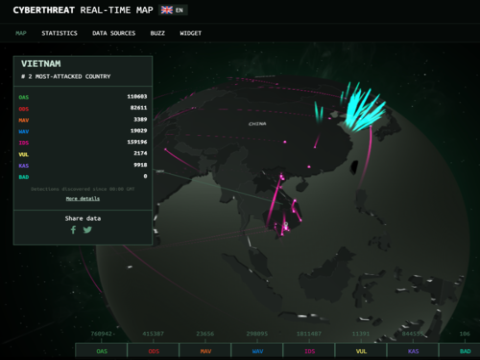Click the China label on globe
480x360 pixels.
[257, 124]
